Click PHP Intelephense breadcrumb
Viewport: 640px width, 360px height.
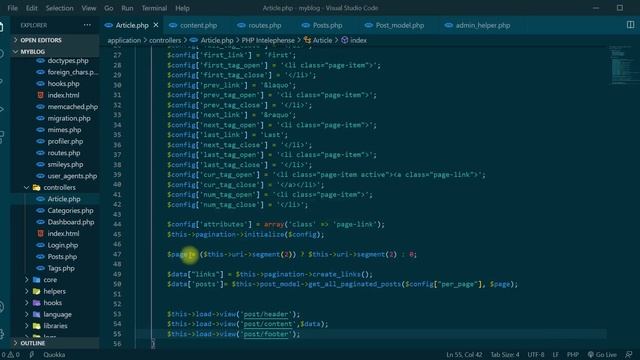268,40
